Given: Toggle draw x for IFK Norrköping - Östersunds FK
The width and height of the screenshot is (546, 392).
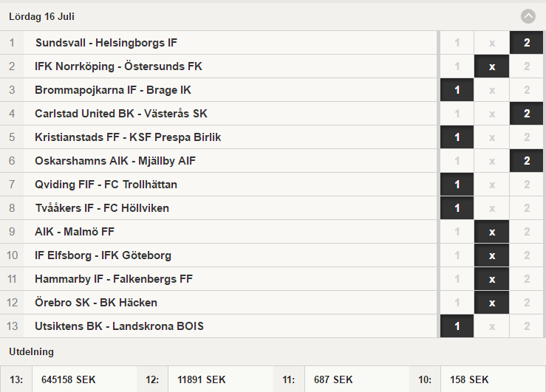Looking at the screenshot, I should 491,66.
